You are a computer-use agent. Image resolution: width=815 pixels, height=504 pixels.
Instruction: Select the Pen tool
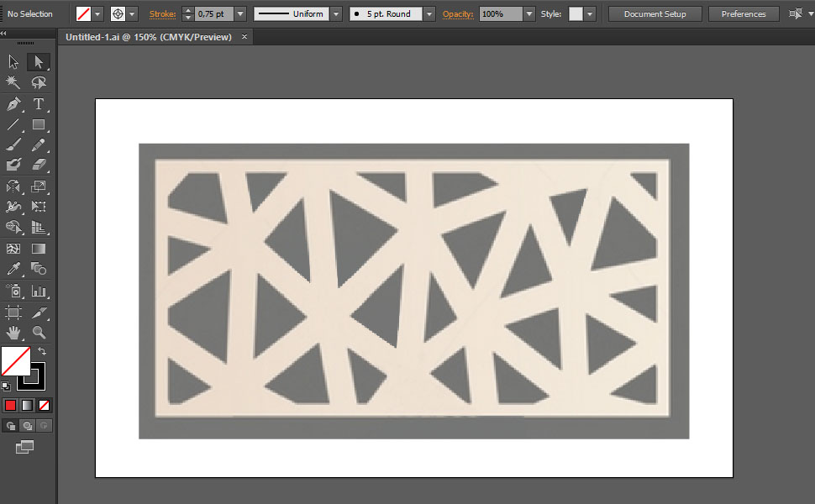pyautogui.click(x=13, y=104)
